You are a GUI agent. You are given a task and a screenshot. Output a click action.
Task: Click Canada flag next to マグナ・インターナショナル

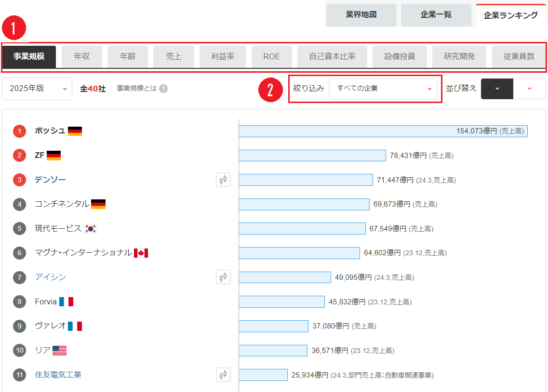tap(141, 253)
